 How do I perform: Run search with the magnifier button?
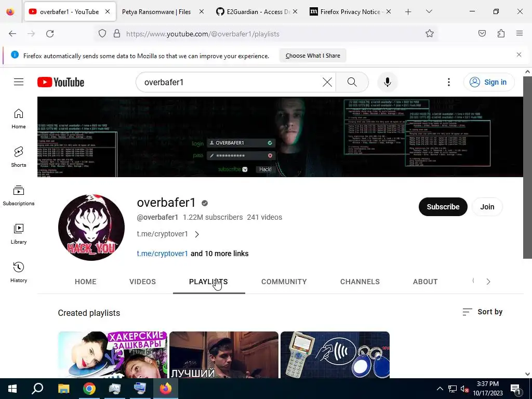352,82
